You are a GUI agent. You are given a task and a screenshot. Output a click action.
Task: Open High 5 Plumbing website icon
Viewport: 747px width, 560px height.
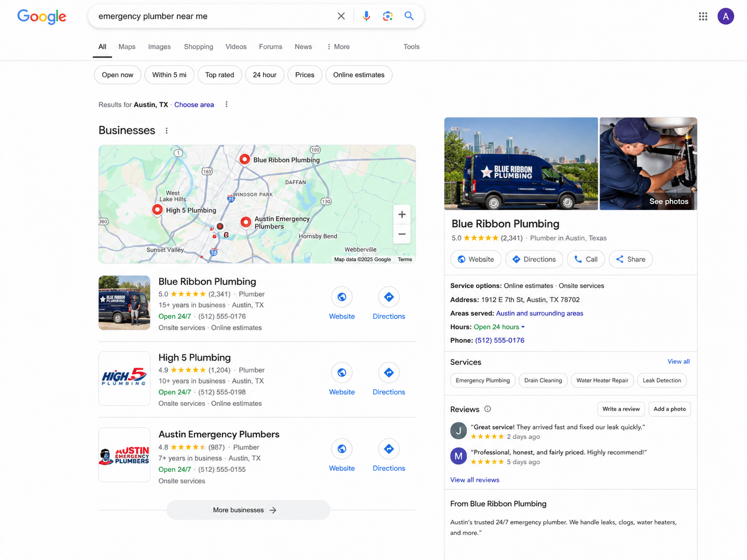342,373
